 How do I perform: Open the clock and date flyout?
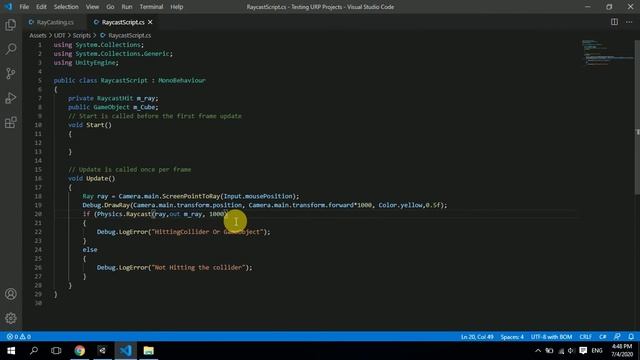click(x=622, y=351)
